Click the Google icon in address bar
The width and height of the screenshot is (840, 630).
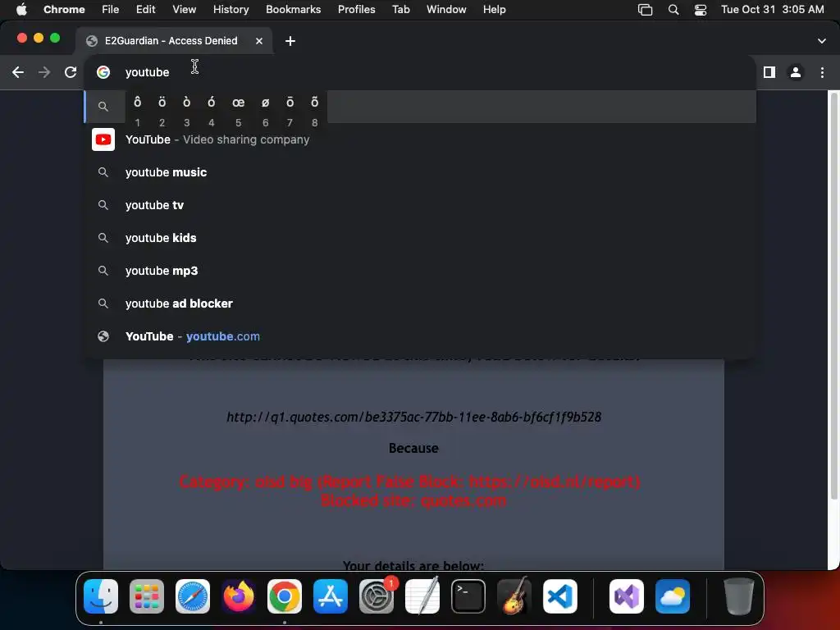pyautogui.click(x=103, y=72)
